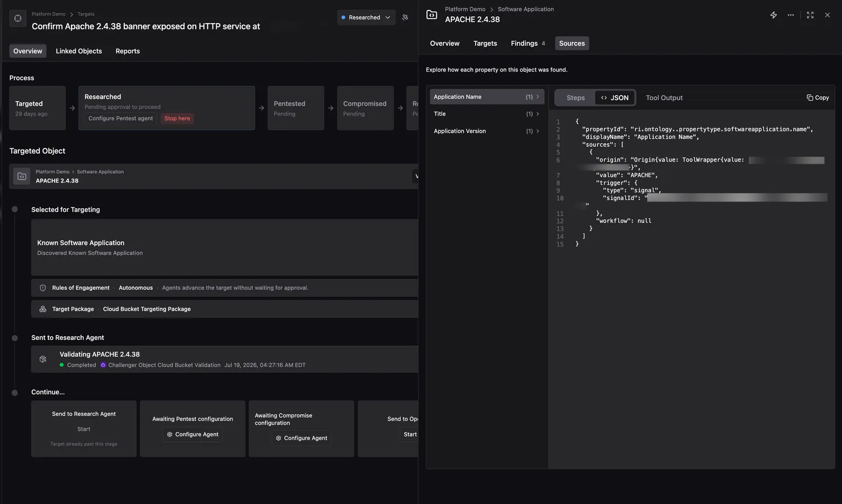This screenshot has height=504, width=842.
Task: Switch to the JSON view
Action: pyautogui.click(x=615, y=98)
